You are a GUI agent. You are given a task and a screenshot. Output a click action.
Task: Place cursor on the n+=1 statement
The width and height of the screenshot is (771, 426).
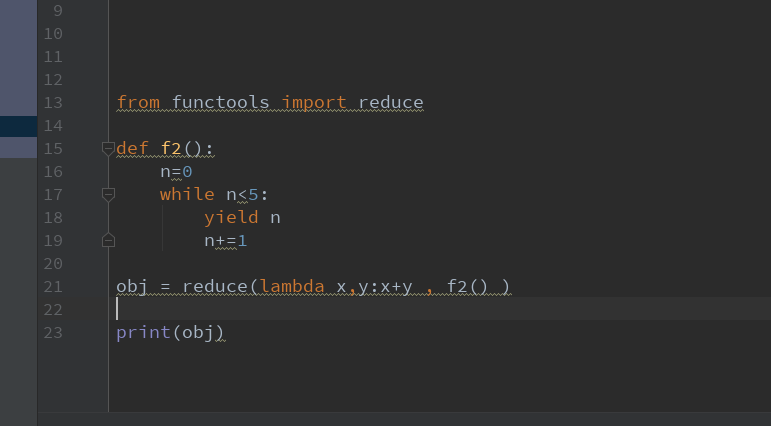pyautogui.click(x=225, y=241)
